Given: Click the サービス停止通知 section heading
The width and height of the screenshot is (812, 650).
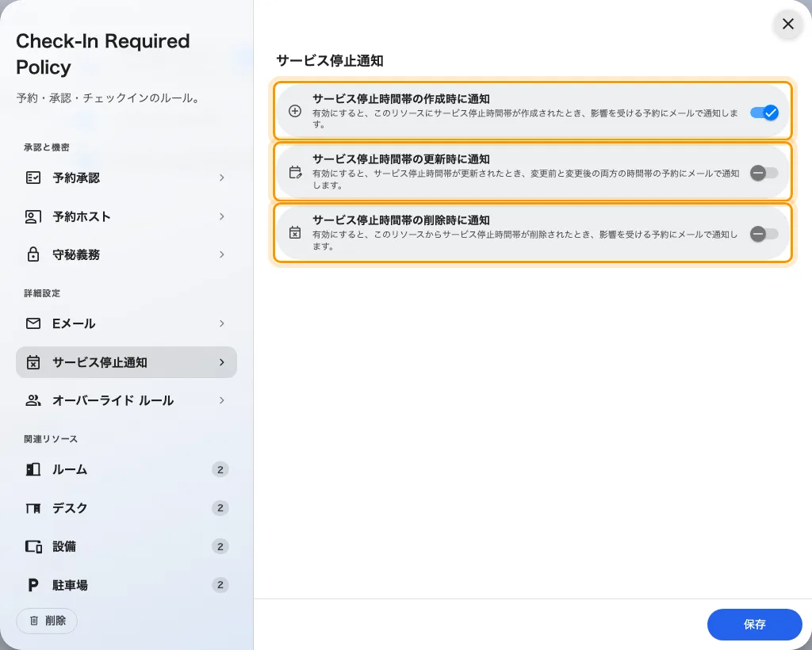Looking at the screenshot, I should point(330,60).
